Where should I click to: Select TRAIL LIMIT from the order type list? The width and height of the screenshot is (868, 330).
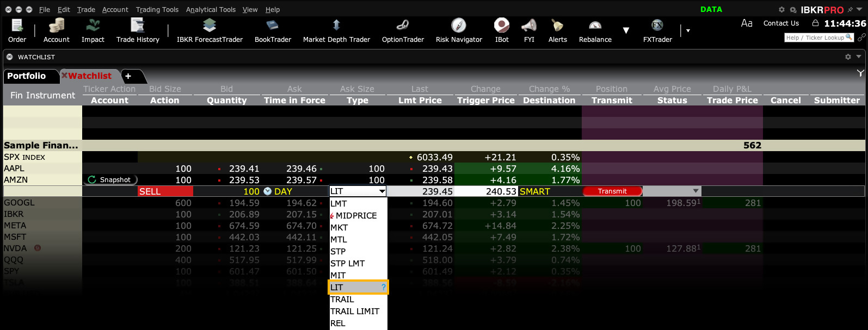coord(355,312)
